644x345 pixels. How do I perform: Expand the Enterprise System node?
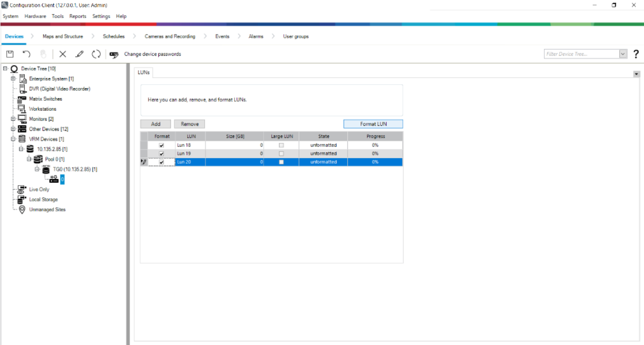click(x=13, y=79)
